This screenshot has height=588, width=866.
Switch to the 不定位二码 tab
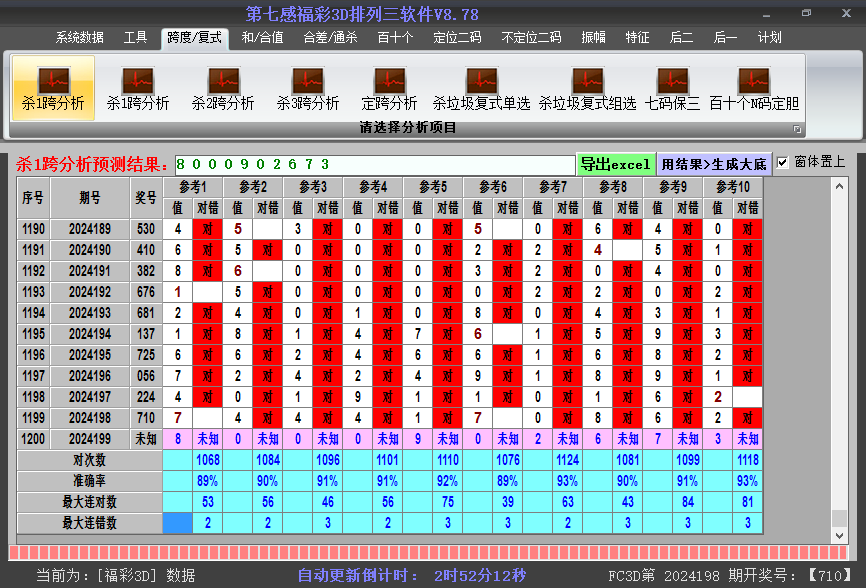531,37
